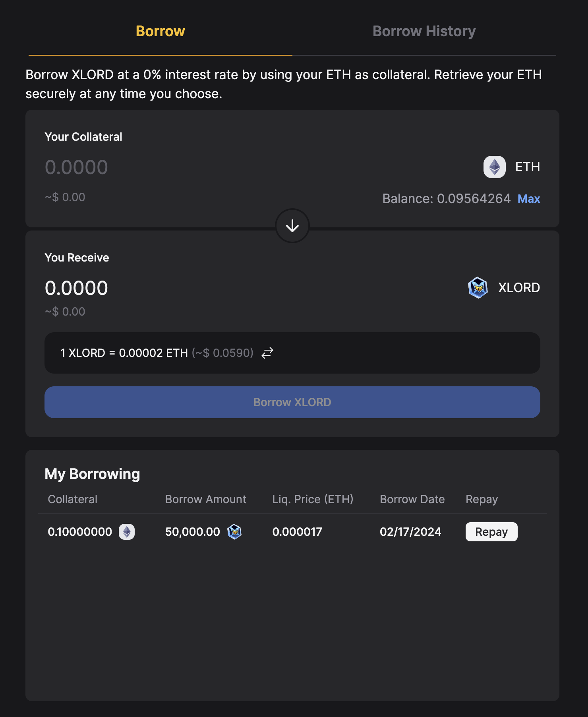Image resolution: width=588 pixels, height=717 pixels.
Task: Click Max to use full ETH balance
Action: [x=528, y=199]
